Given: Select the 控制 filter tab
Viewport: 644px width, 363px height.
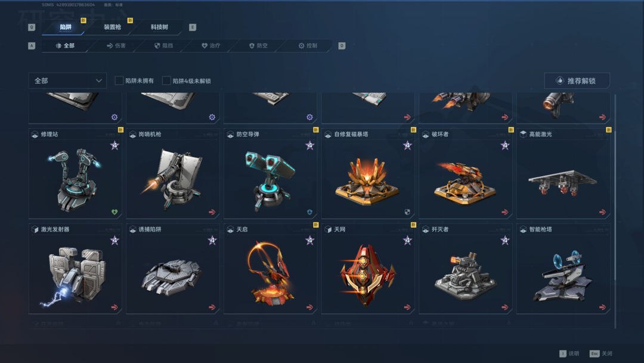Looking at the screenshot, I should 308,45.
